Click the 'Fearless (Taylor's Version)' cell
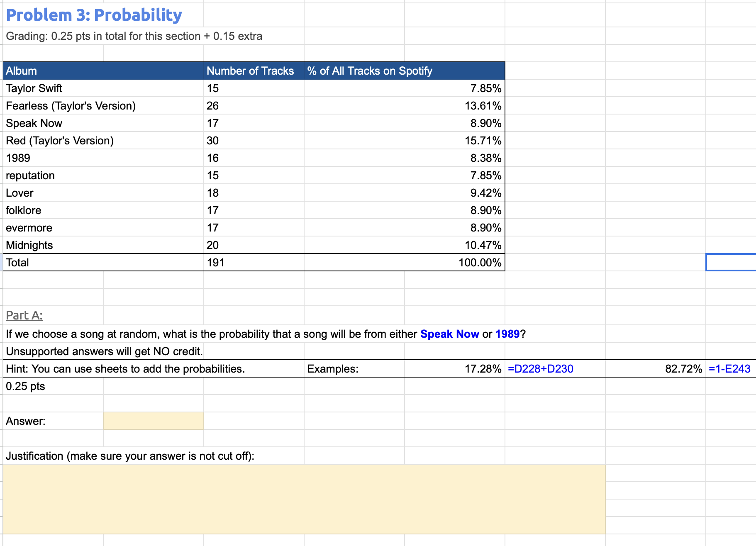Screen dimensions: 756x546 pos(103,106)
